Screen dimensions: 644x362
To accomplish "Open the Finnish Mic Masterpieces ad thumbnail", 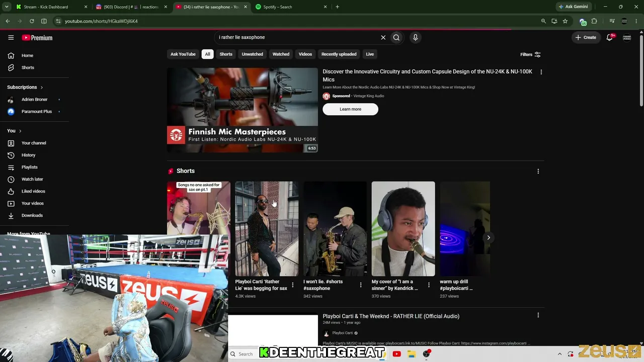I will pyautogui.click(x=243, y=110).
